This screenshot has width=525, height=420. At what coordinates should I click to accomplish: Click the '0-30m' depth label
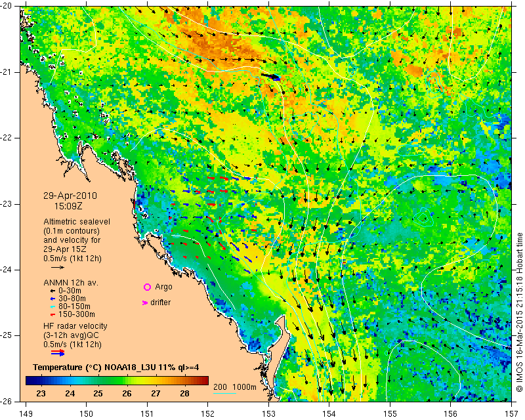[70, 291]
